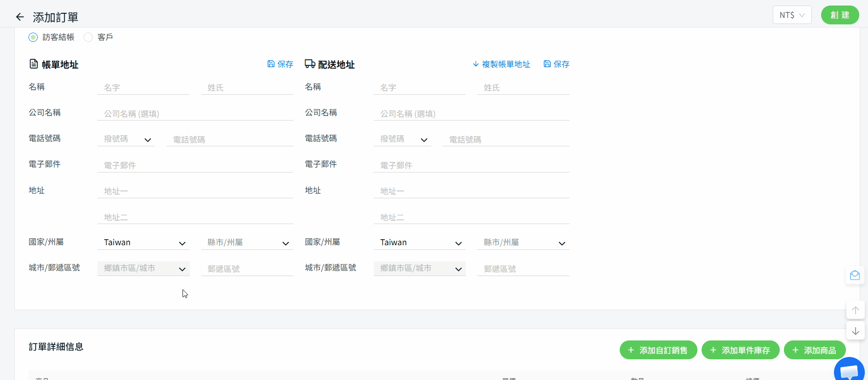
Task: Click the shipping address truck icon
Action: click(x=310, y=64)
